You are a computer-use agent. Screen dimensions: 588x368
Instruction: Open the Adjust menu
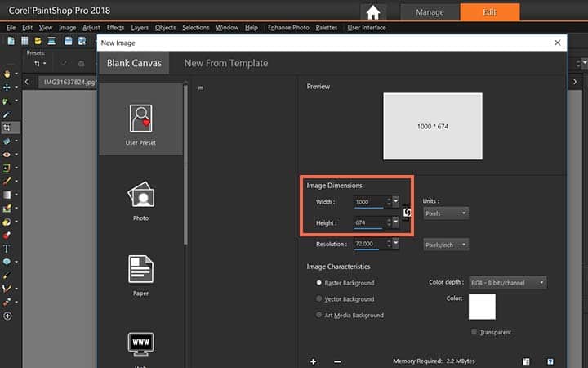coord(91,28)
